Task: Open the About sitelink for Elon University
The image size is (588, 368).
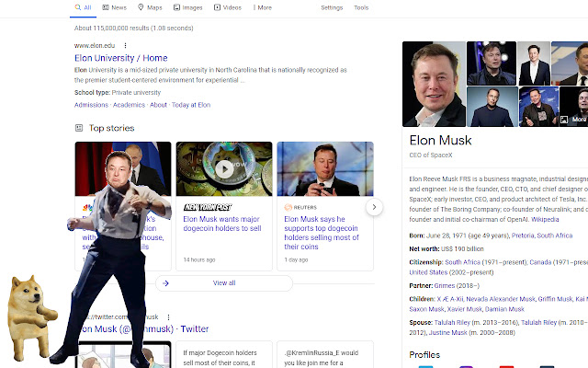Action: [x=158, y=105]
